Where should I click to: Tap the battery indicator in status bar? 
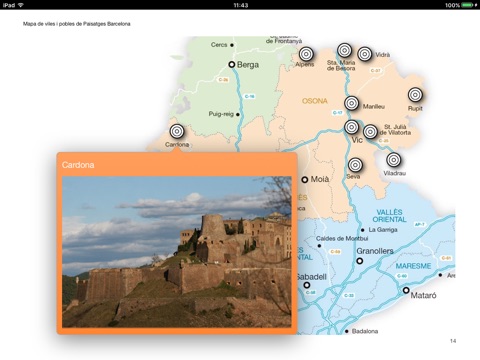[x=468, y=5]
